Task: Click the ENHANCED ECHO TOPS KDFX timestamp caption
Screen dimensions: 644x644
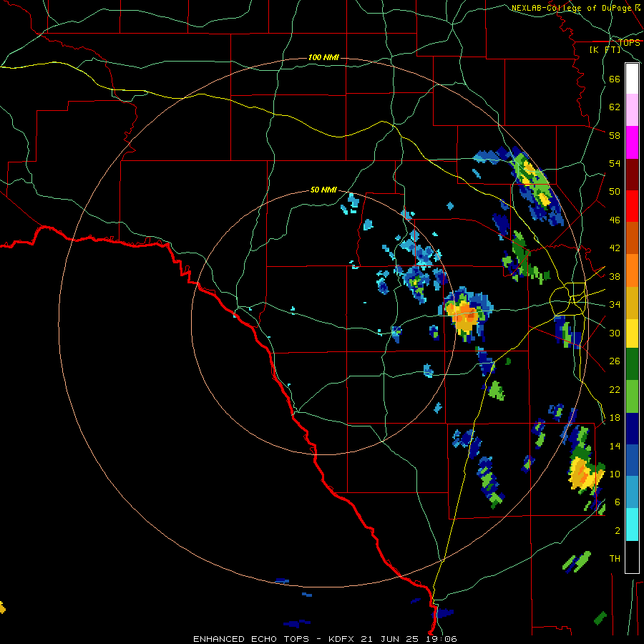Action: click(325, 639)
